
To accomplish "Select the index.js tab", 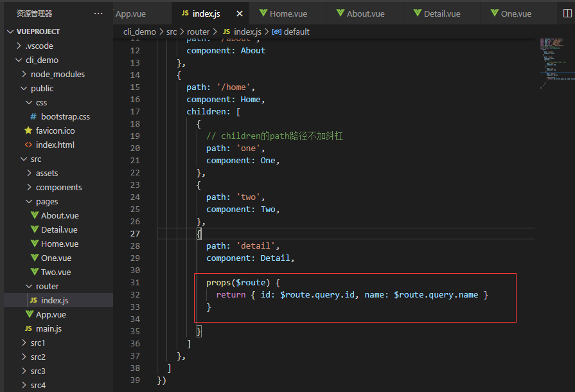I will click(211, 13).
